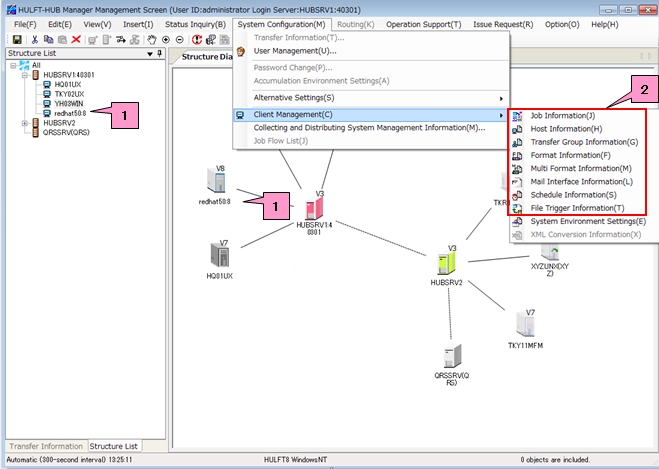Select the hand pan tool
659x469 pixels.
(x=152, y=39)
